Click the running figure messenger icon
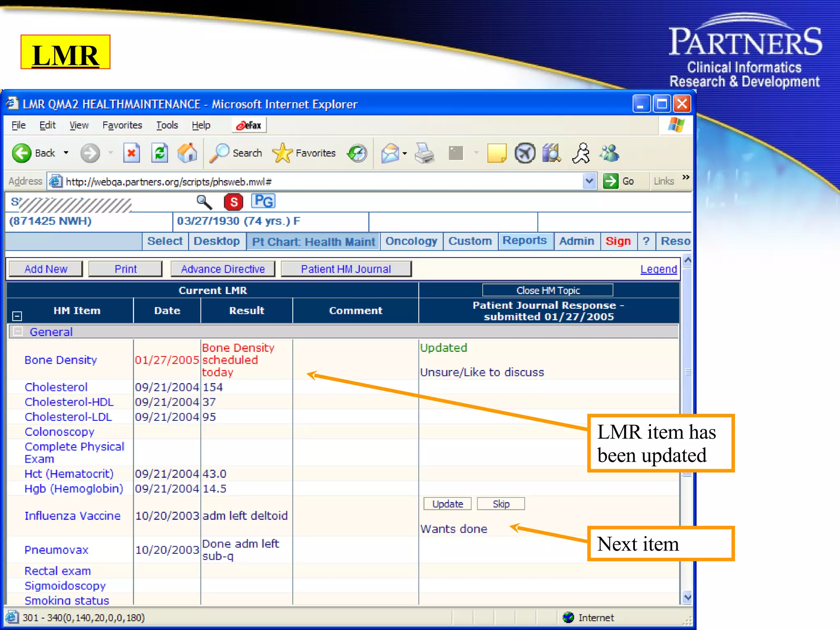This screenshot has width=840, height=630. tap(581, 153)
